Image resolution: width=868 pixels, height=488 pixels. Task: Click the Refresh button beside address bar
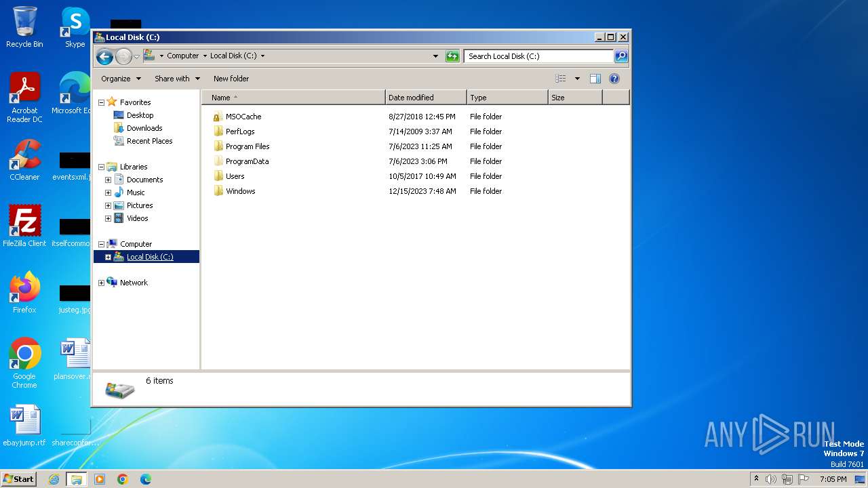452,56
